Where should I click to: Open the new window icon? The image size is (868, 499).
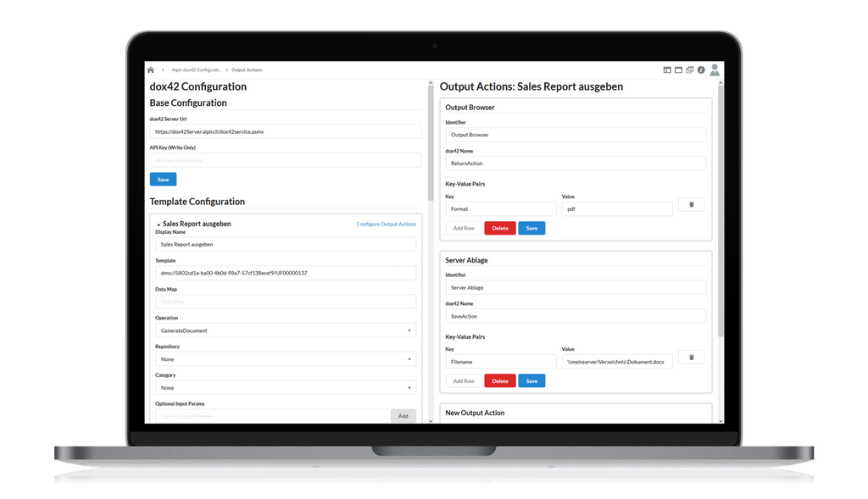(690, 69)
